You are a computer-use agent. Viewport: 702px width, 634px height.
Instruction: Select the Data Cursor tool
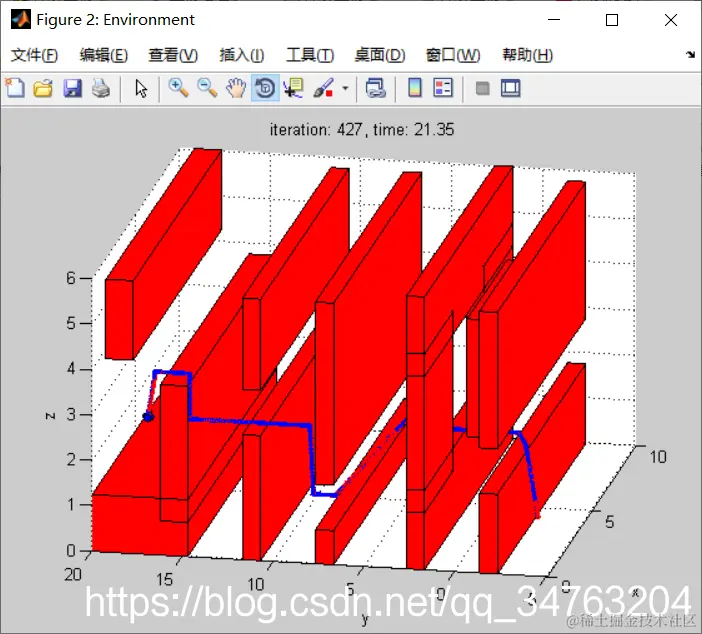coord(293,88)
